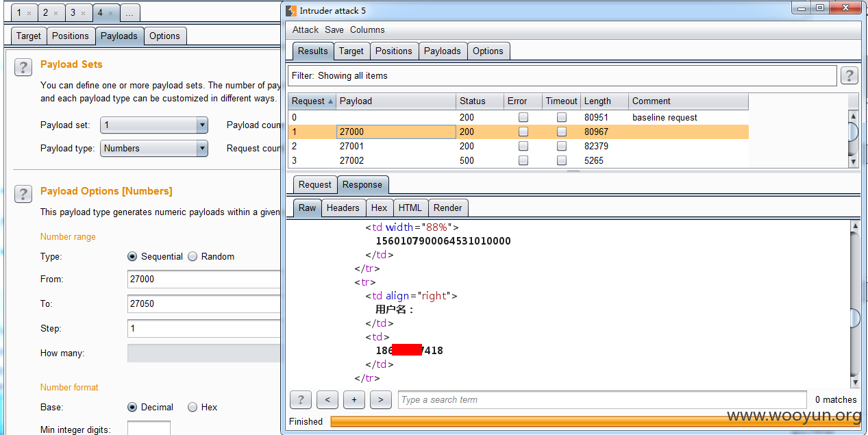Select result row with payload 27002
The image size is (868, 435).
tap(518, 160)
